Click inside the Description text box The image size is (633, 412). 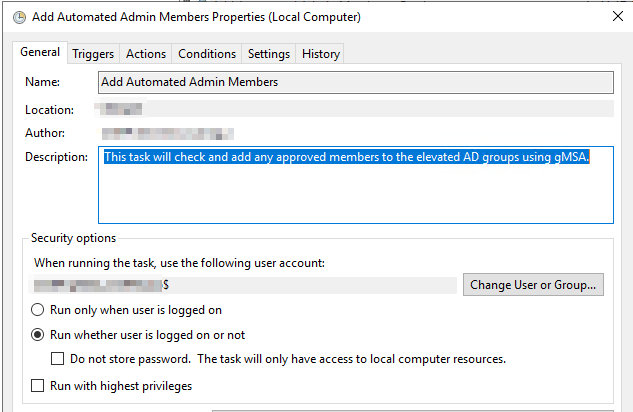click(x=356, y=185)
